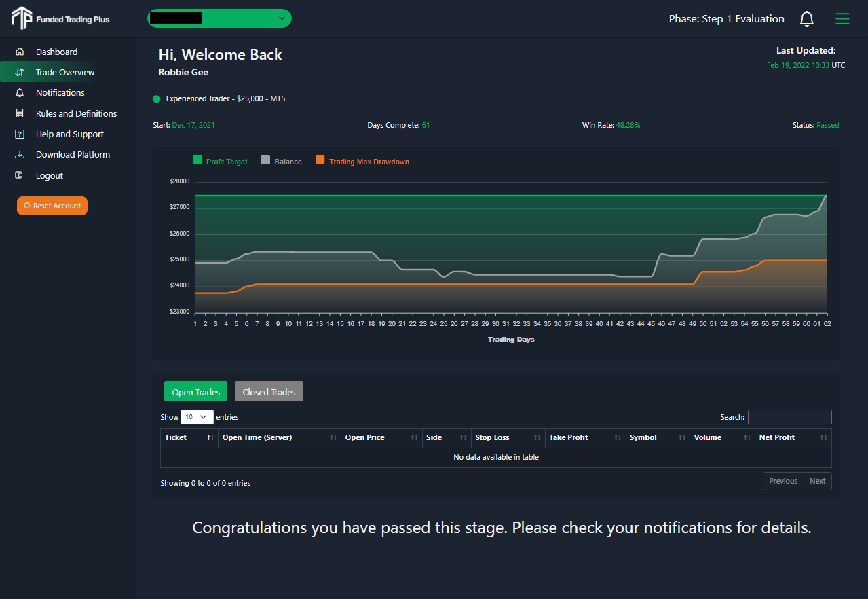
Task: Open the green hamburger menu
Action: [842, 19]
